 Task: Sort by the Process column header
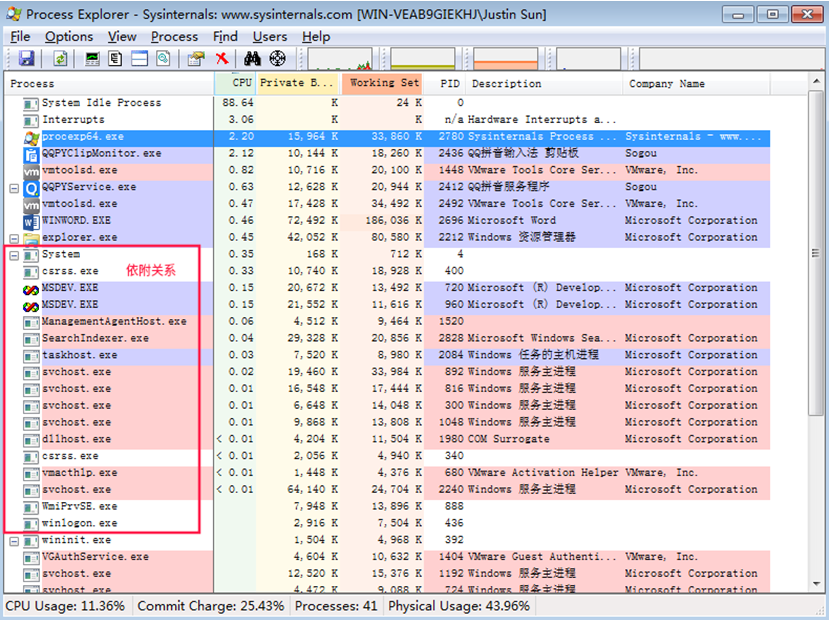[x=109, y=84]
